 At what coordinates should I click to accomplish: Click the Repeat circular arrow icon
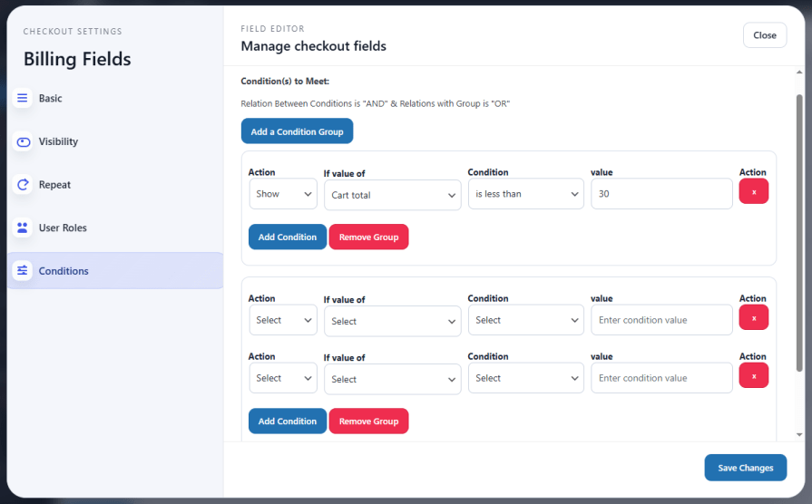coord(23,185)
